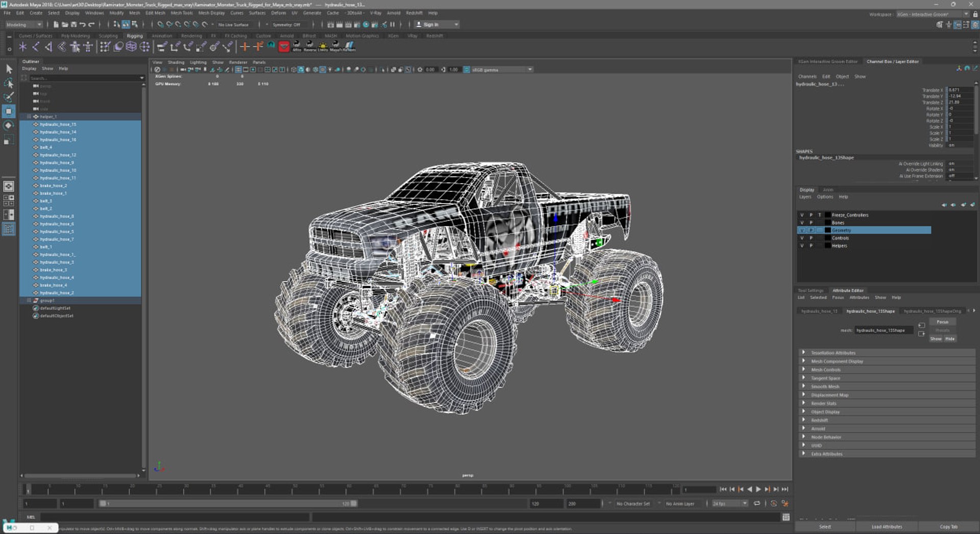Select the arrow Select tool in the toolbox

[9, 68]
